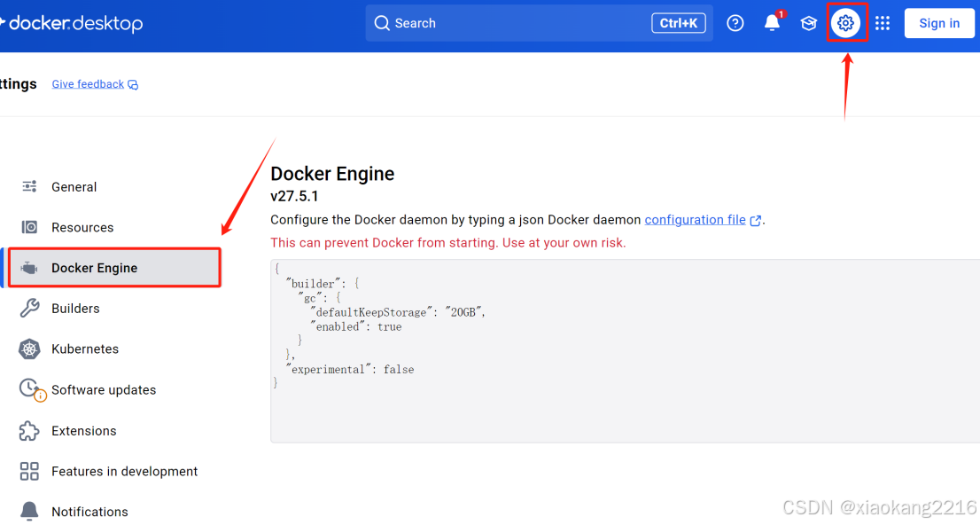The height and width of the screenshot is (525, 980).
Task: Select the Resources sidebar icon
Action: point(29,227)
